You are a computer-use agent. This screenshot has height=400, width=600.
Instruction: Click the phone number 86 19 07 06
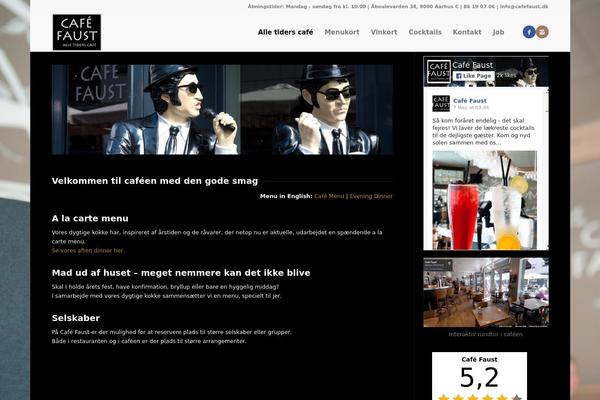point(479,7)
